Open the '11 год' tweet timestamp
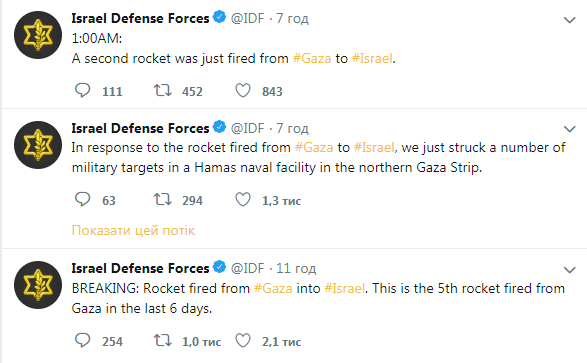 [296, 268]
